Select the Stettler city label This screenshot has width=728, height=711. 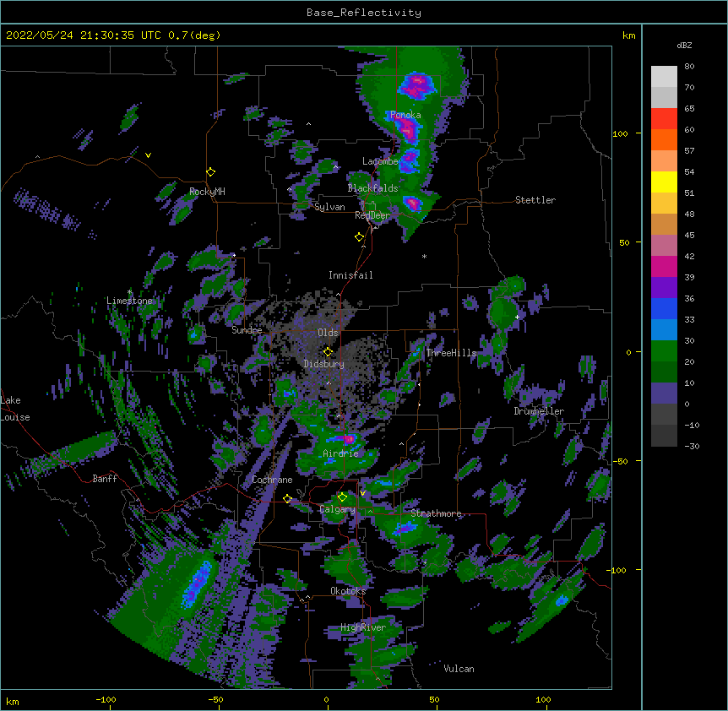click(535, 200)
